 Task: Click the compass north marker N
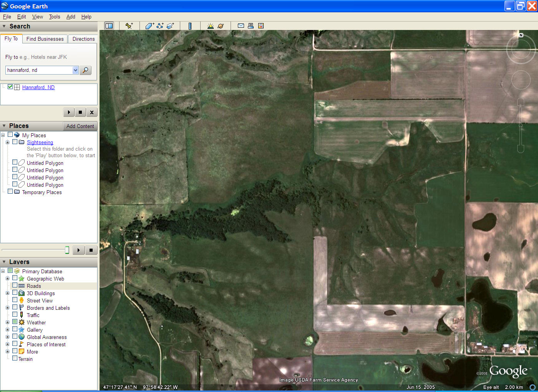click(x=521, y=35)
